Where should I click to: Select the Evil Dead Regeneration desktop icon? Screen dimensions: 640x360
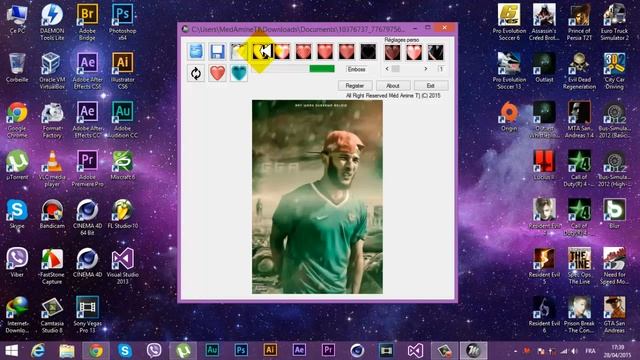point(579,71)
